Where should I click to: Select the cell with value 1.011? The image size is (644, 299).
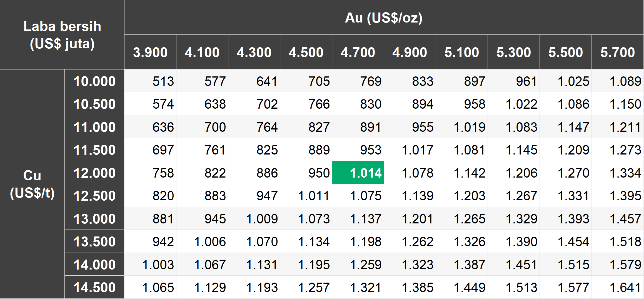coord(306,196)
